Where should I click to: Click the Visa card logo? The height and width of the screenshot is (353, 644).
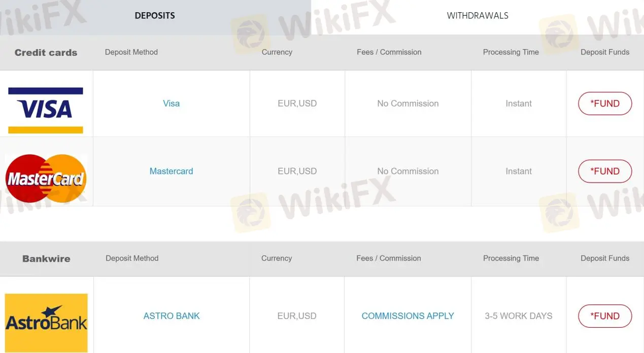[46, 110]
